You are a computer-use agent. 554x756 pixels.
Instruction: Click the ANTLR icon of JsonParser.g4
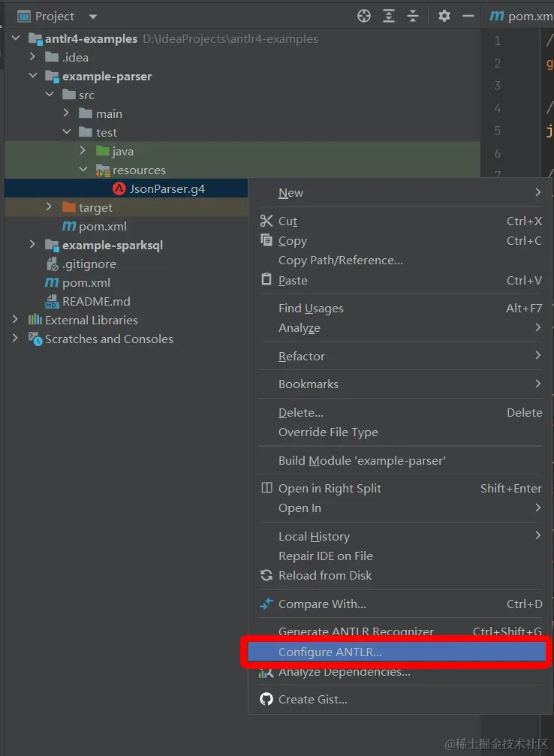click(119, 188)
